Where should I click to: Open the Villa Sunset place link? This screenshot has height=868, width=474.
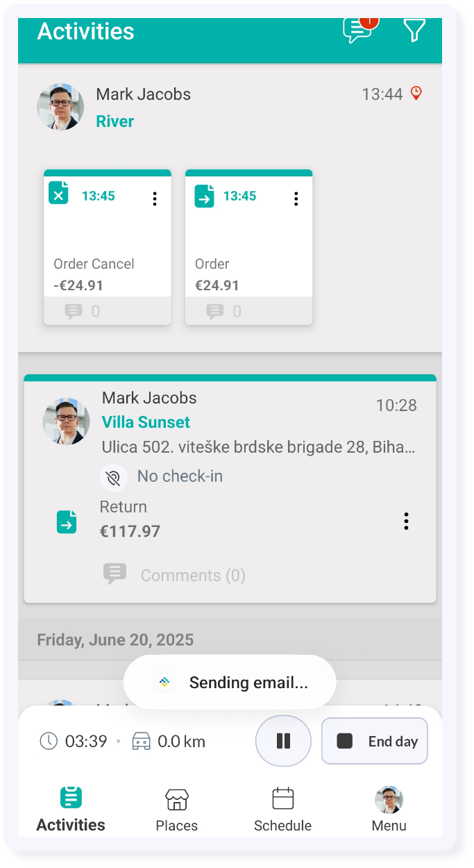pos(146,422)
